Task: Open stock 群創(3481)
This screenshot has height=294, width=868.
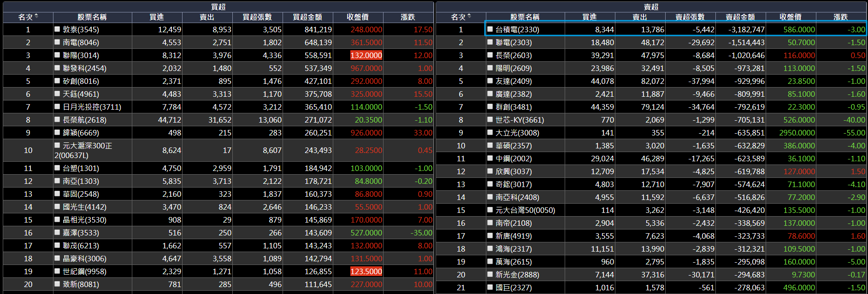Action: tap(514, 107)
